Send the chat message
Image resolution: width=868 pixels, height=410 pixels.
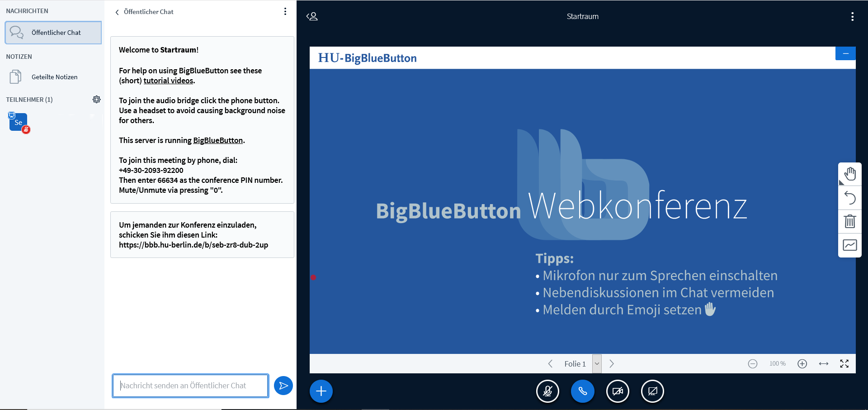point(283,386)
